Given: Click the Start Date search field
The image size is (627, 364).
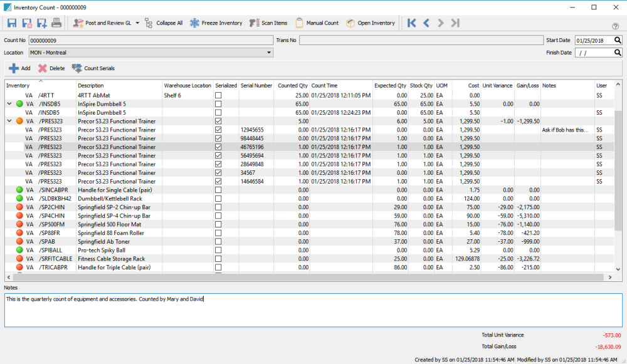Looking at the screenshot, I should 593,40.
